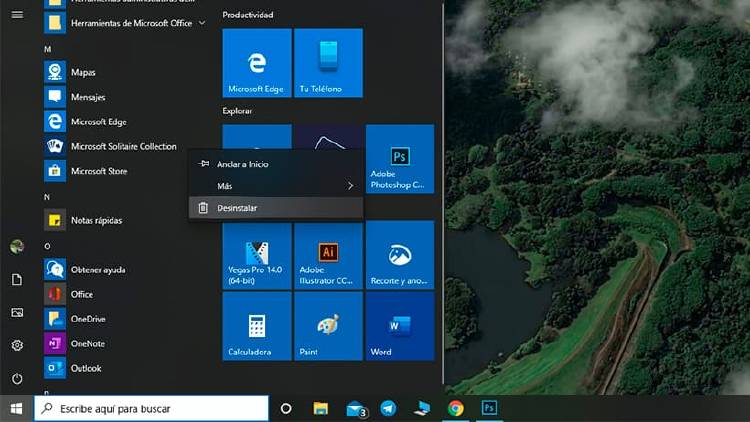Open the Calculadora tile

tap(256, 327)
